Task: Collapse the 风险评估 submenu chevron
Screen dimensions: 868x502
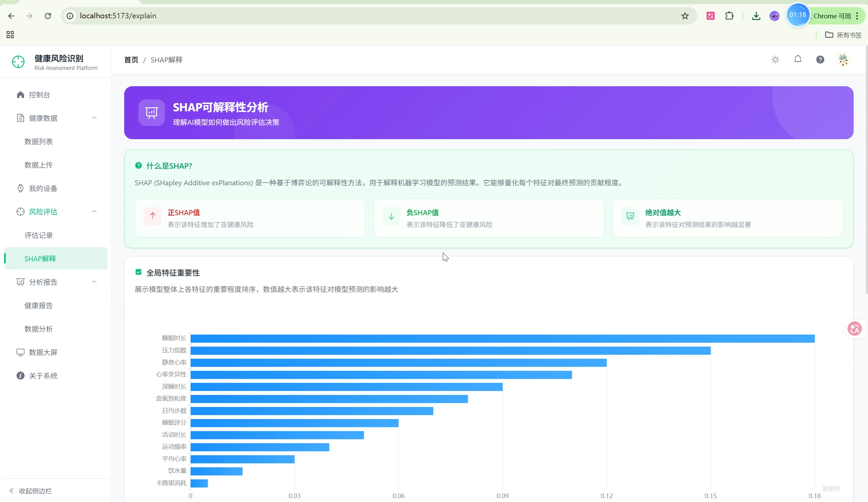Action: point(94,211)
